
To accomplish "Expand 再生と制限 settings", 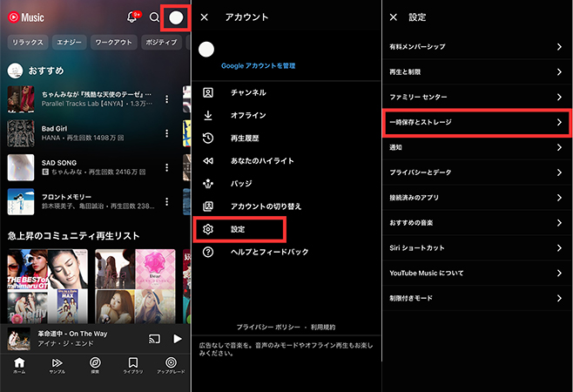I will click(477, 72).
